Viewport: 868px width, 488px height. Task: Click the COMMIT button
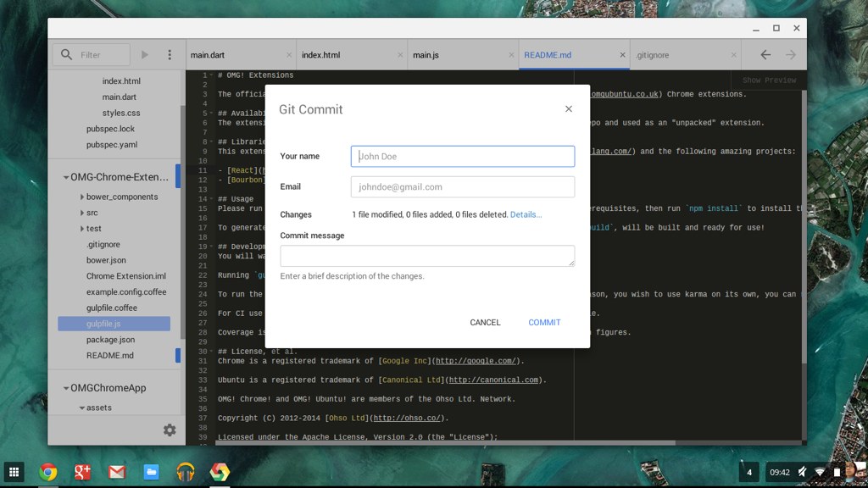pos(544,323)
